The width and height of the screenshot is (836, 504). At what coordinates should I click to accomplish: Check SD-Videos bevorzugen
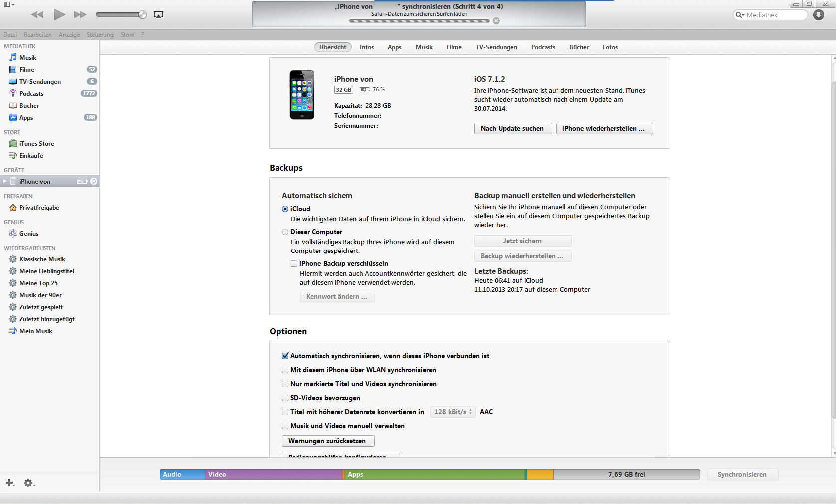point(285,398)
